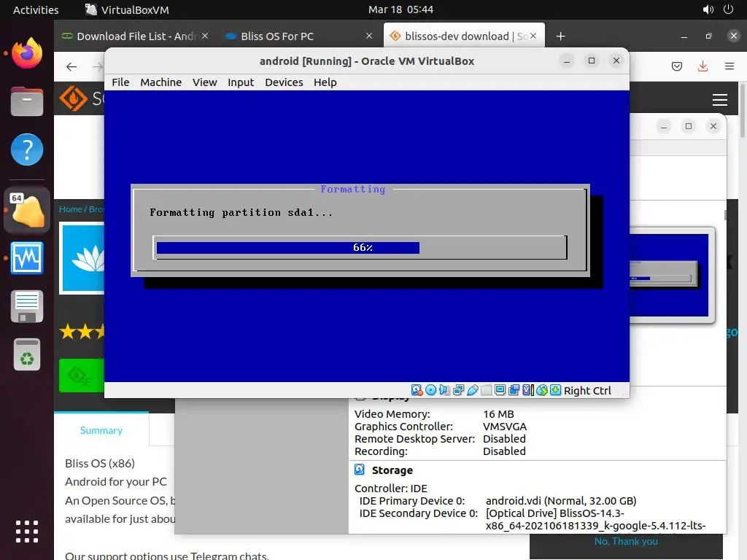
Task: Click the Optical Drive BlissOS entry
Action: [595, 519]
